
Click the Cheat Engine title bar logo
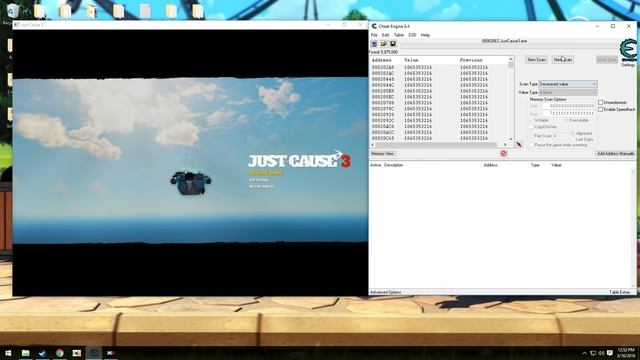374,26
